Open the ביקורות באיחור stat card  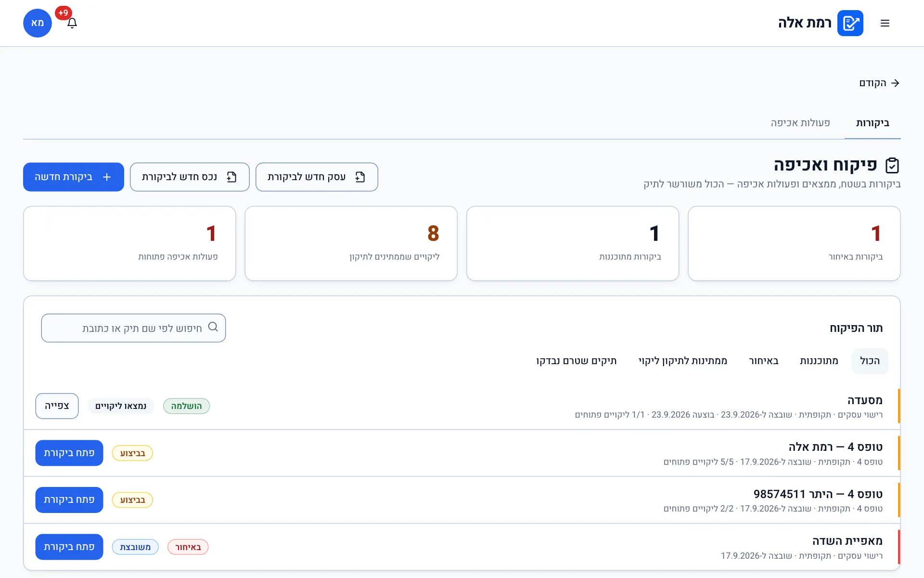point(794,243)
